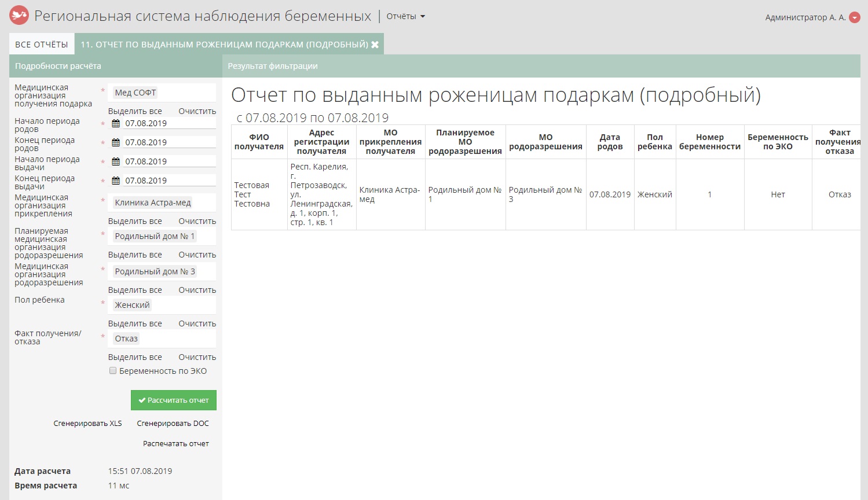This screenshot has height=500, width=868.
Task: Click the Планируемое МО родоразрешения column header
Action: [x=465, y=142]
